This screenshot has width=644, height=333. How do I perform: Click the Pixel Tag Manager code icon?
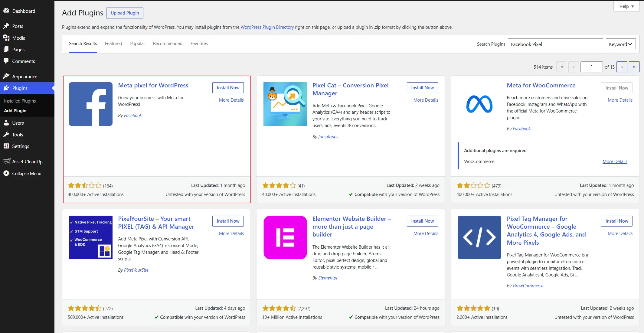pos(479,237)
